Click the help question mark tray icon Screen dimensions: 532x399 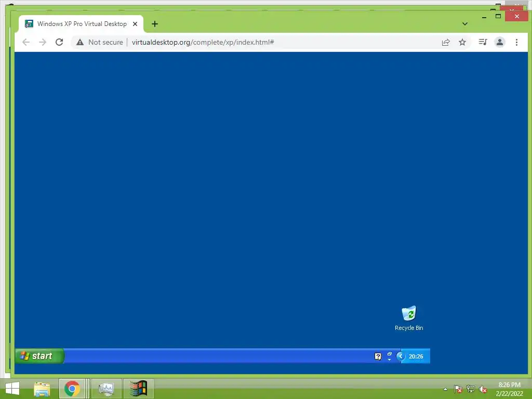tap(378, 356)
